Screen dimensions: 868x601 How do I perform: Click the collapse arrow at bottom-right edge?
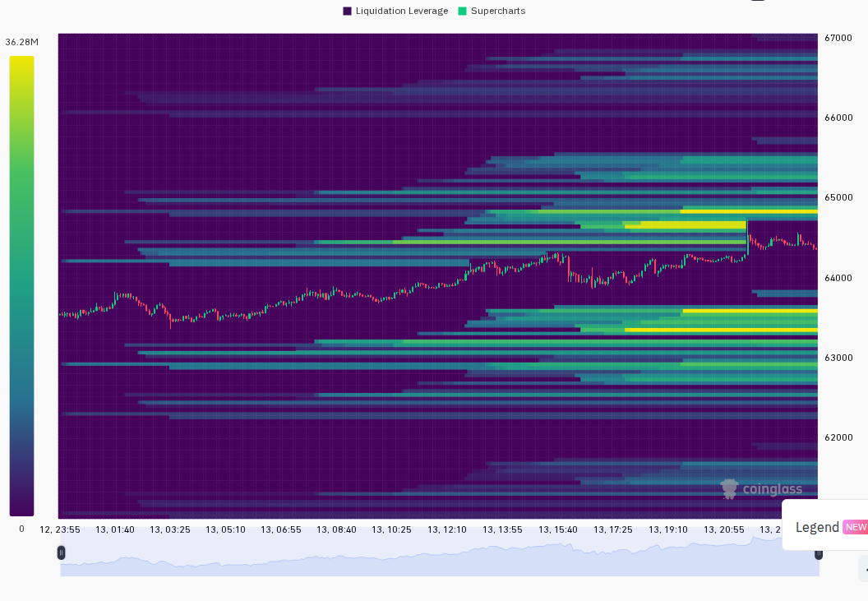pos(865,570)
